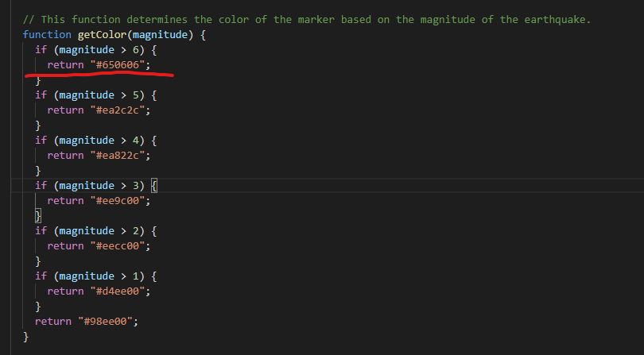Click the function keyword in the declaration

(47, 35)
